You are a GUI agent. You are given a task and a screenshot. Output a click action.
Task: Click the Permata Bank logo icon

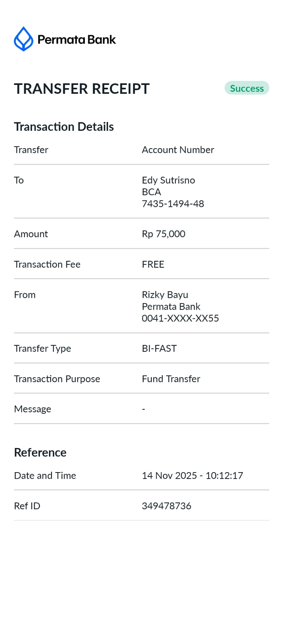23,39
